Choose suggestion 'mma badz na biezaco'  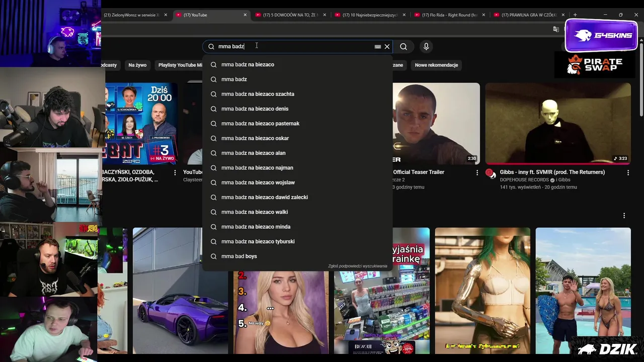(297, 64)
